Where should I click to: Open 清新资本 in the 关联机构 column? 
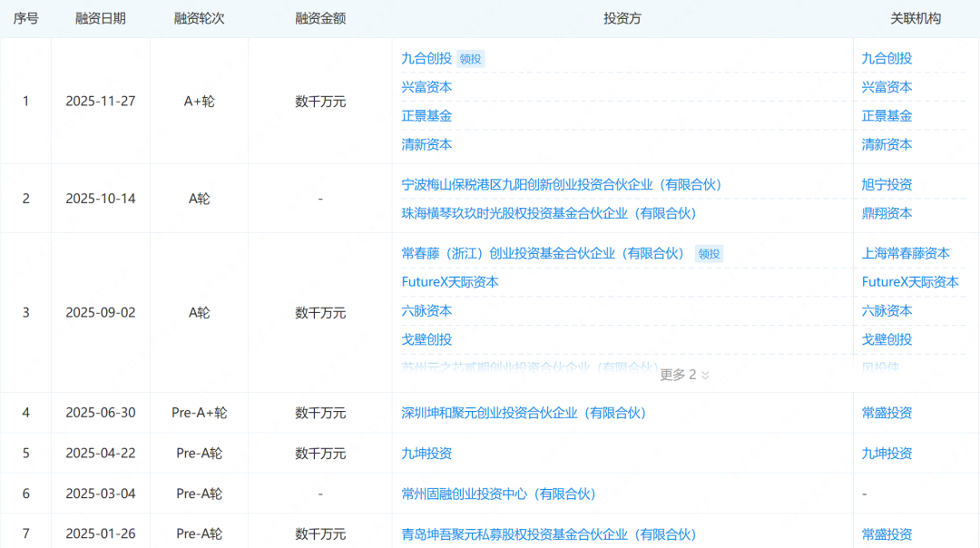[887, 144]
